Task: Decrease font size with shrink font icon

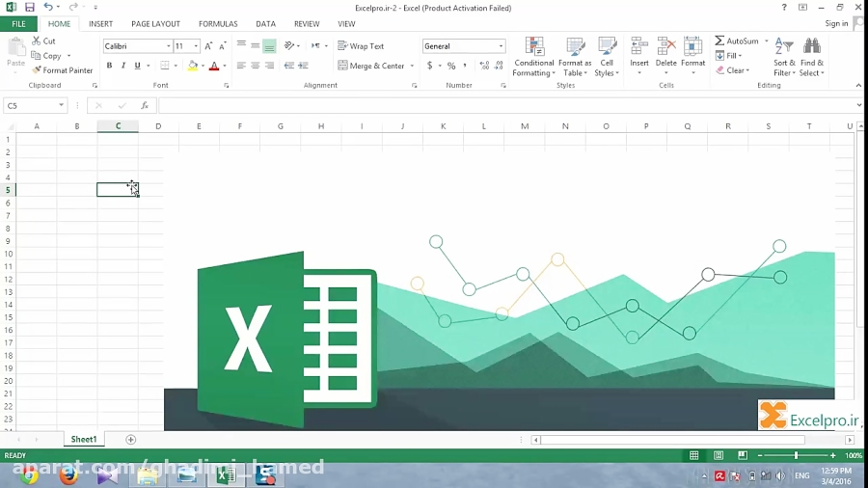Action: tap(223, 46)
